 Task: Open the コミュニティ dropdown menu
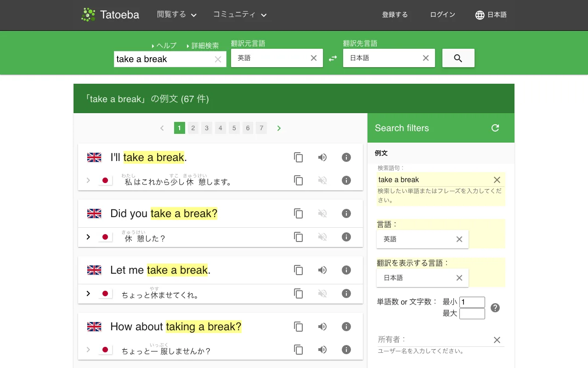240,15
